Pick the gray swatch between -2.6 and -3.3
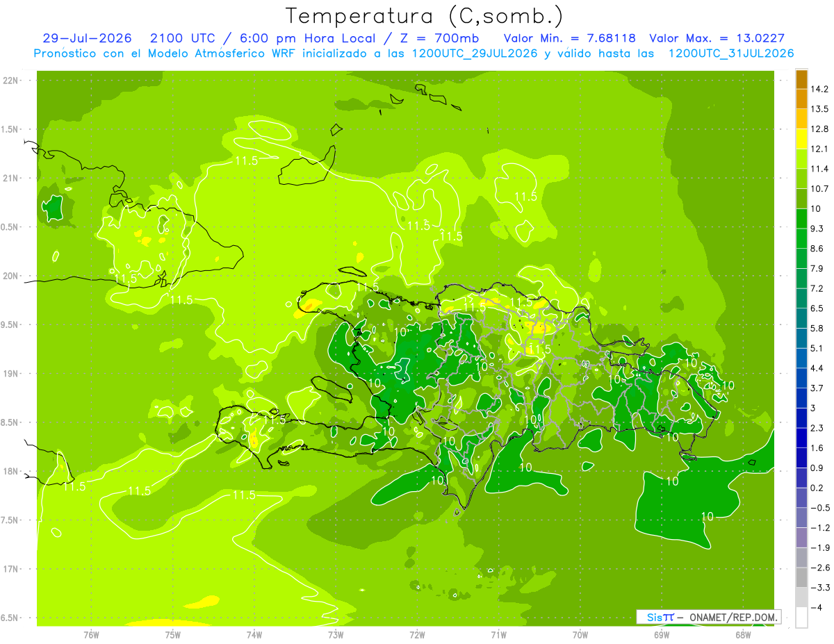Image resolution: width=834 pixels, height=644 pixels. [x=801, y=577]
